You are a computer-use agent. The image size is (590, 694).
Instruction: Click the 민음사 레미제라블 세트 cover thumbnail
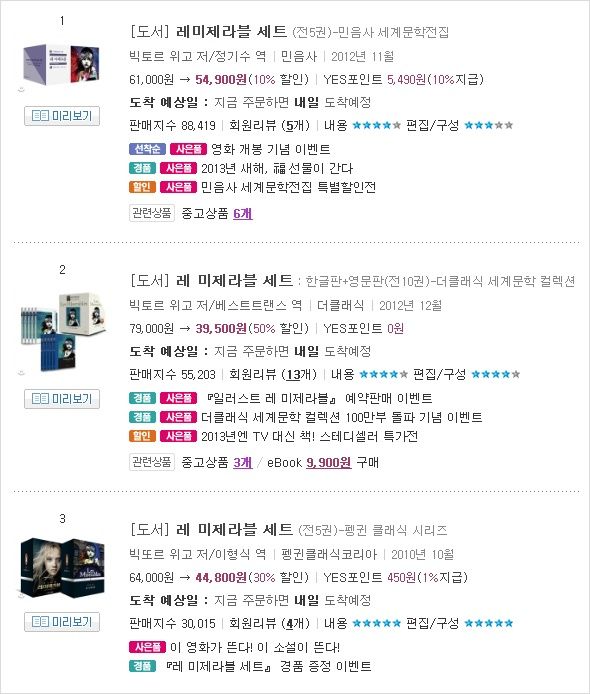[x=61, y=65]
